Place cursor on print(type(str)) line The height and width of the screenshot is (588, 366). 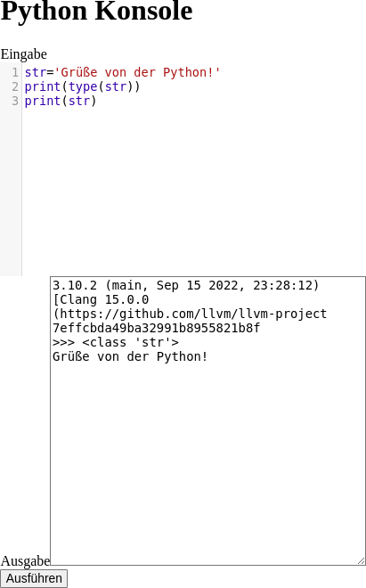tap(82, 86)
